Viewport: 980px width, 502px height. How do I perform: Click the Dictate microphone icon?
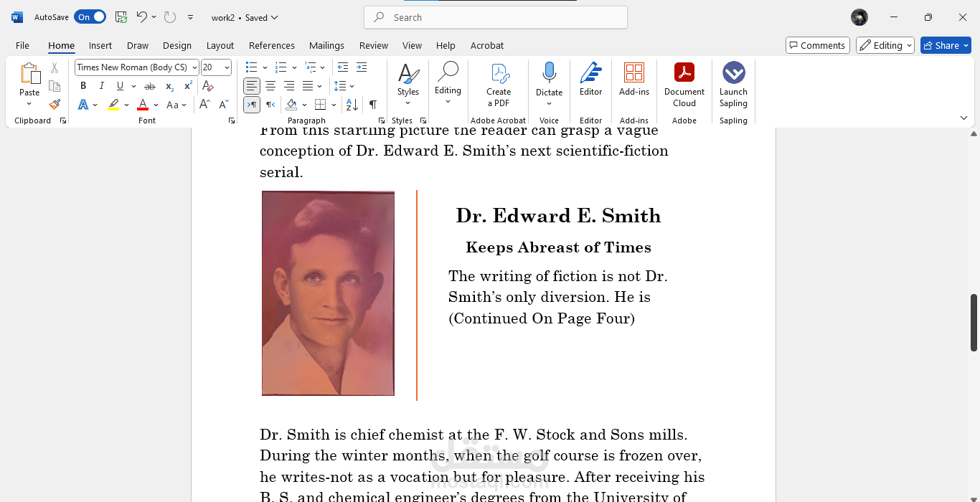tap(549, 73)
